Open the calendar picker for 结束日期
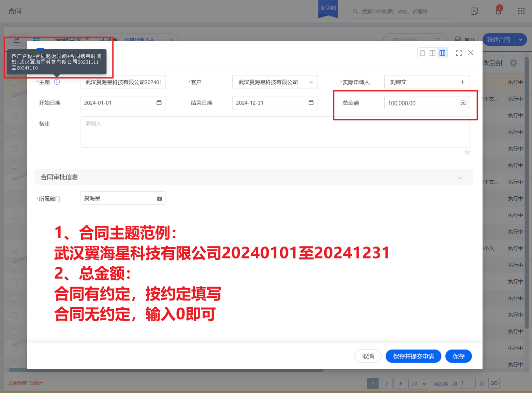This screenshot has width=532, height=393. (x=311, y=102)
